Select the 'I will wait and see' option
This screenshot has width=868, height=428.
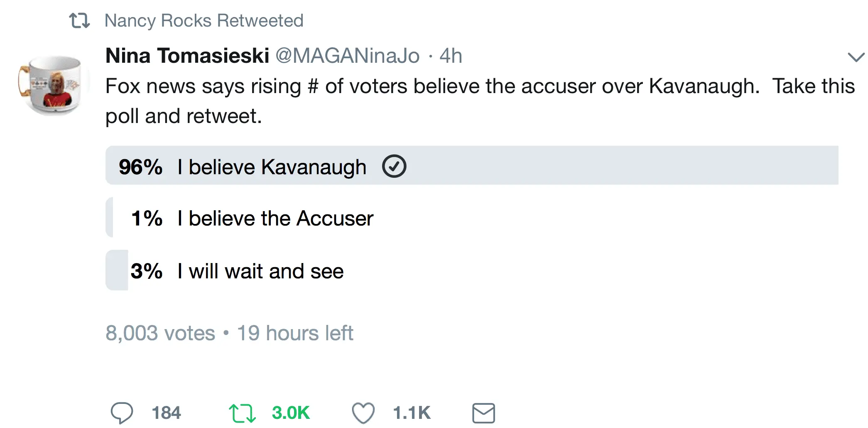click(x=260, y=271)
